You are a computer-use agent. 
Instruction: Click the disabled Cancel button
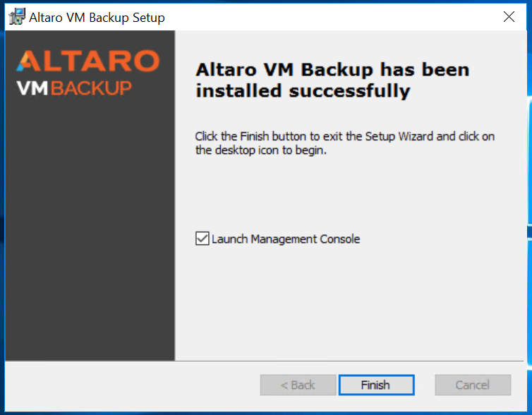point(473,385)
